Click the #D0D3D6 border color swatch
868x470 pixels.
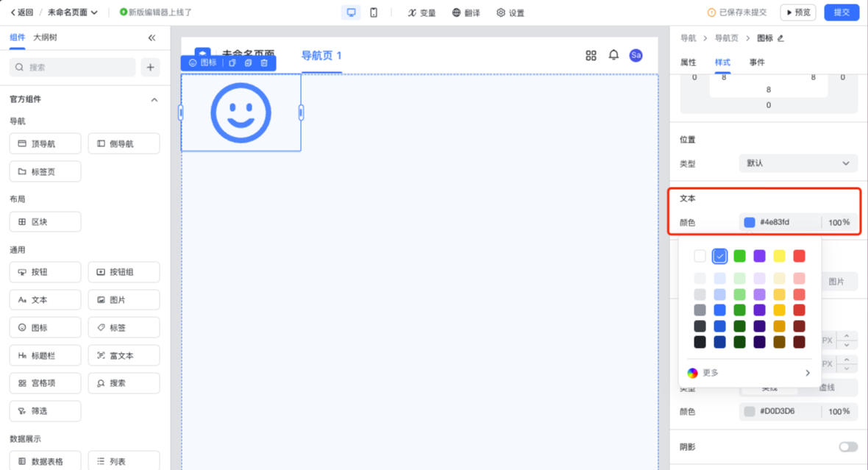(750, 411)
